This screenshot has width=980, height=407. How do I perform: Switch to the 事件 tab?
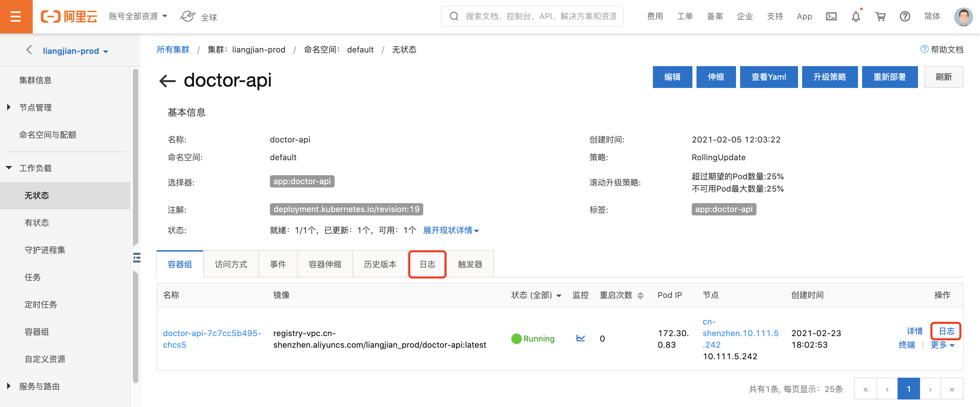tap(277, 264)
